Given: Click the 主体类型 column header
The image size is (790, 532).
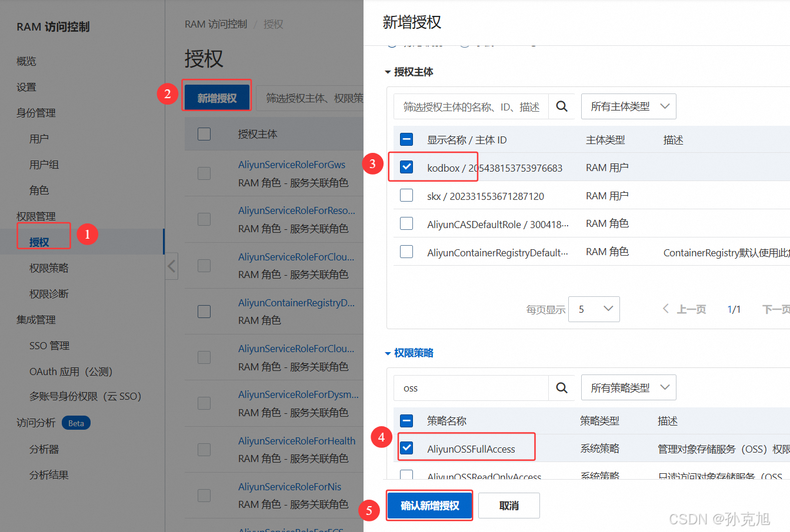Looking at the screenshot, I should [605, 140].
